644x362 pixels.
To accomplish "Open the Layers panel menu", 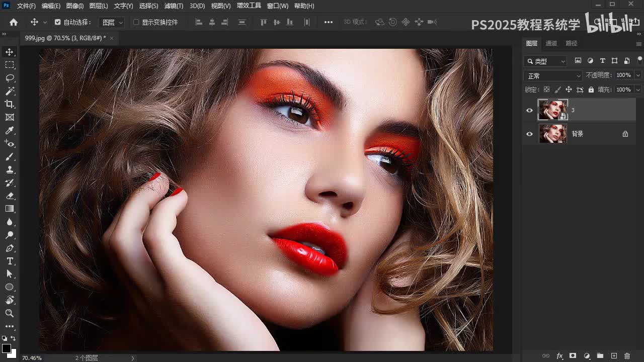I will (x=638, y=44).
